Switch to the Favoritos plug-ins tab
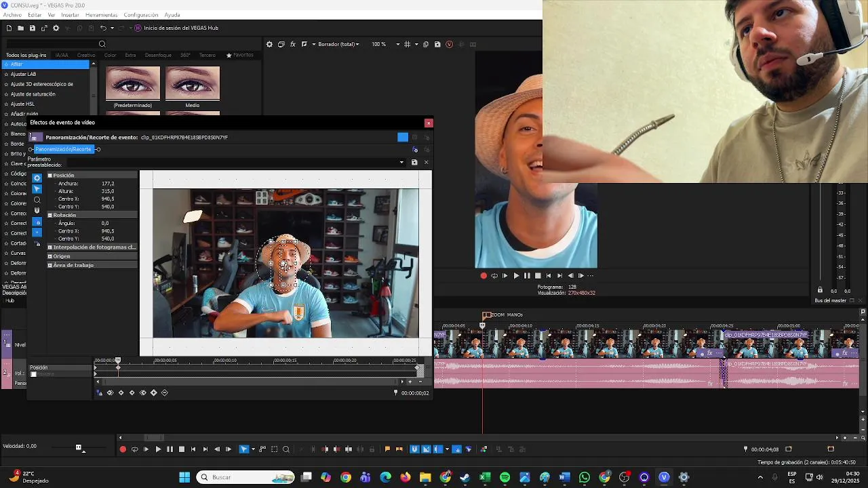The height and width of the screenshot is (488, 868). 240,55
